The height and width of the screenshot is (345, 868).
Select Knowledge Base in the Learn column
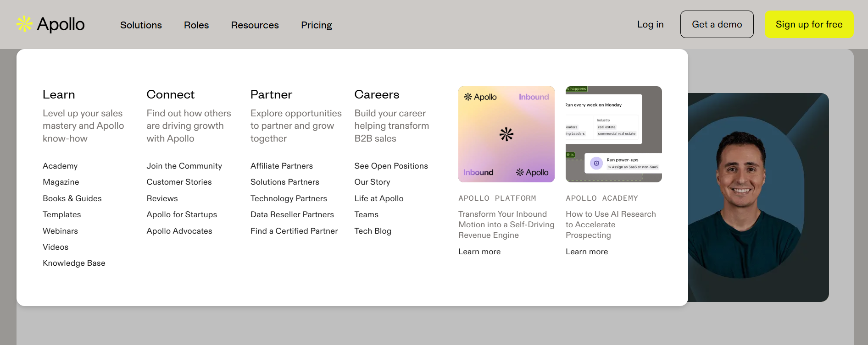(74, 263)
